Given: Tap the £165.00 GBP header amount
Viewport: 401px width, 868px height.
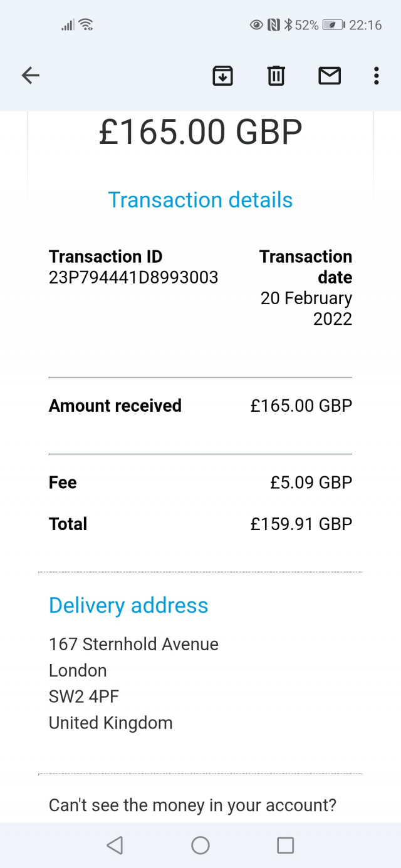Looking at the screenshot, I should pos(200,131).
